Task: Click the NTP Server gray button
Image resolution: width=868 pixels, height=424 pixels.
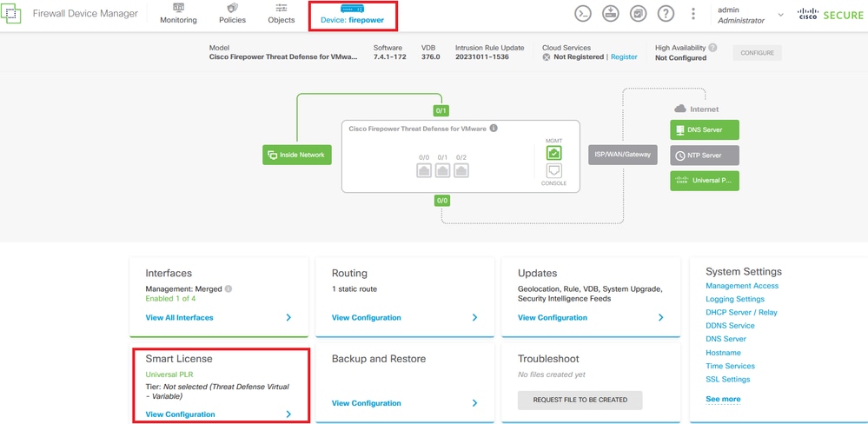Action: 704,156
